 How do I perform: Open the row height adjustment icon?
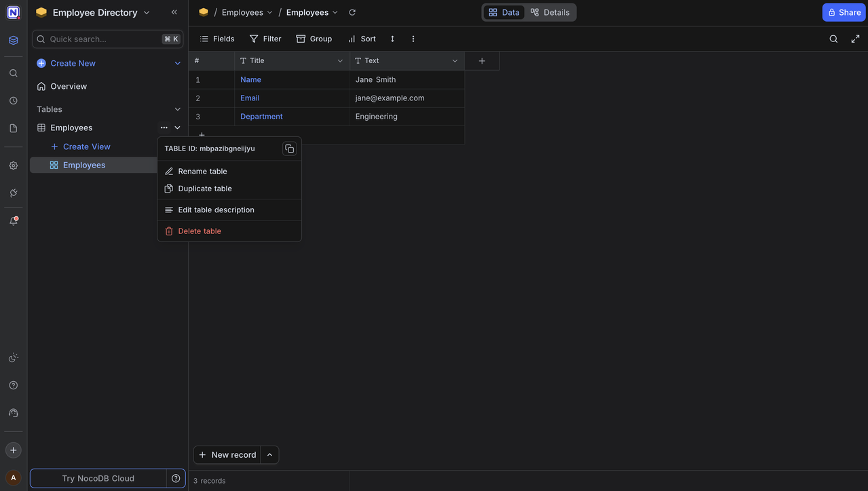click(x=392, y=39)
